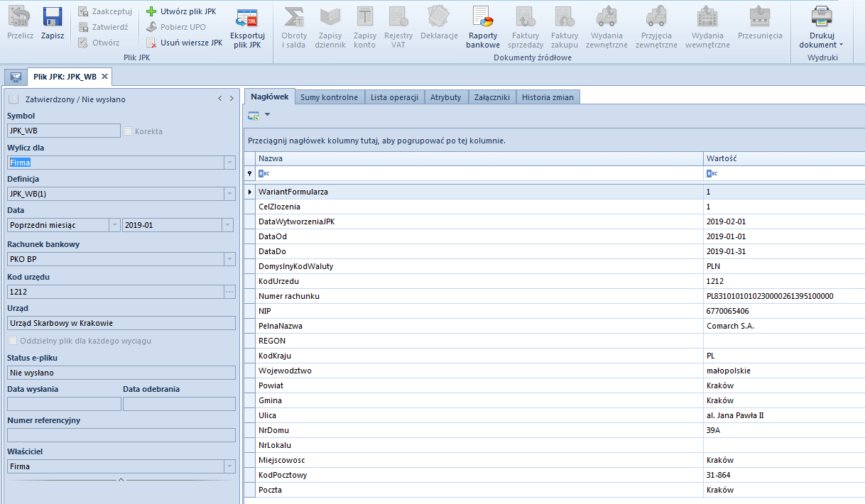Click Pobierz UPO in the ribbon
Screen dimensions: 865x504
click(x=175, y=27)
